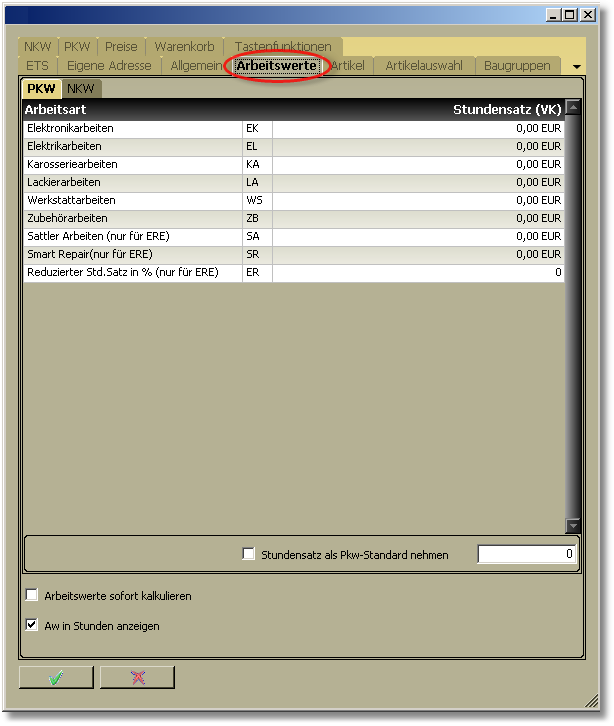Viewport: 614px width, 726px height.
Task: Click the table scrollbar up arrow
Action: [573, 107]
